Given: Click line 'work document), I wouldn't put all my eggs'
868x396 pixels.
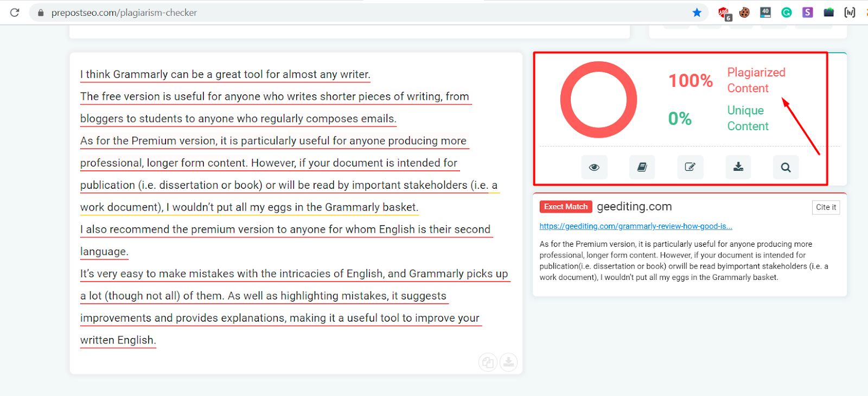Looking at the screenshot, I should pos(249,208).
